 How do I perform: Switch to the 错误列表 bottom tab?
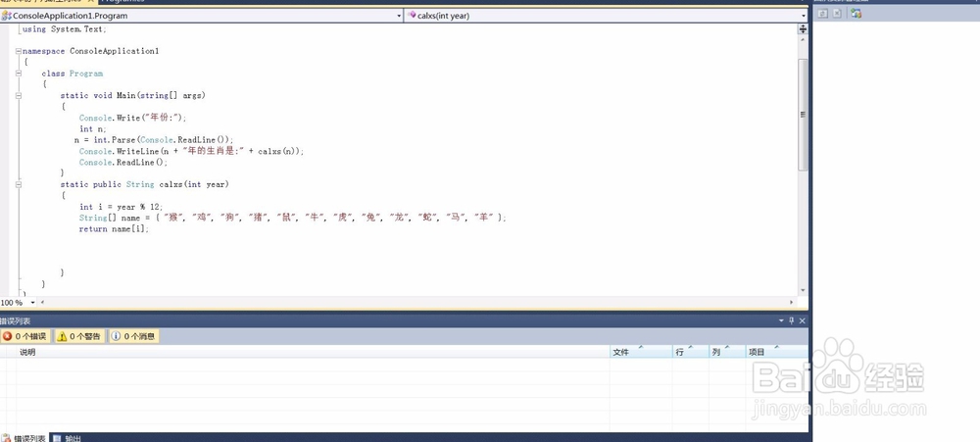tap(24, 438)
